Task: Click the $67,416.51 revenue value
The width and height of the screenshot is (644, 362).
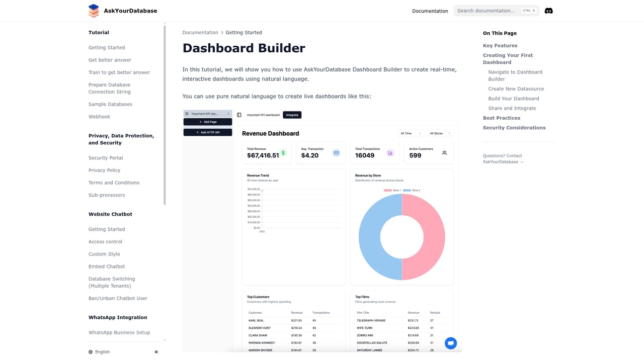Action: 263,155
